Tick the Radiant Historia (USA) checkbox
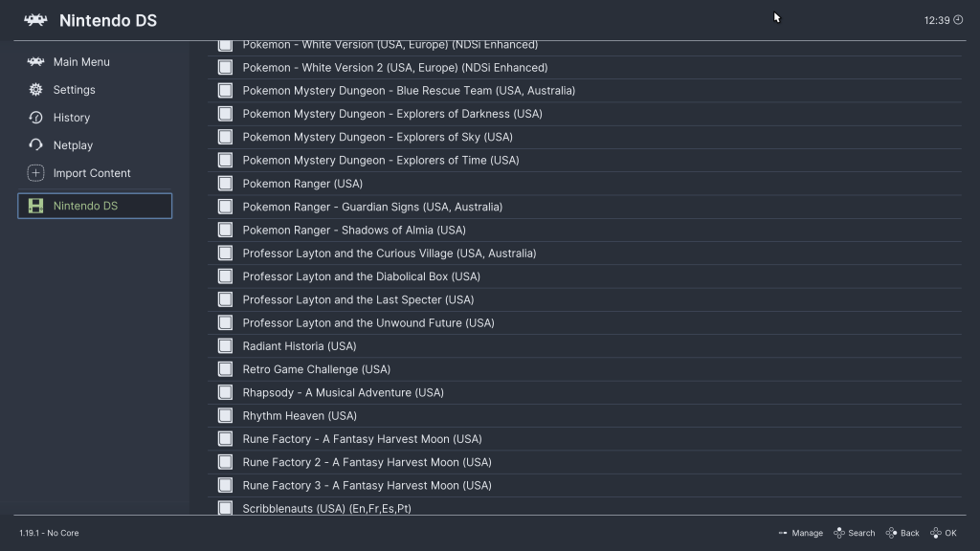This screenshot has width=980, height=551. tap(225, 346)
